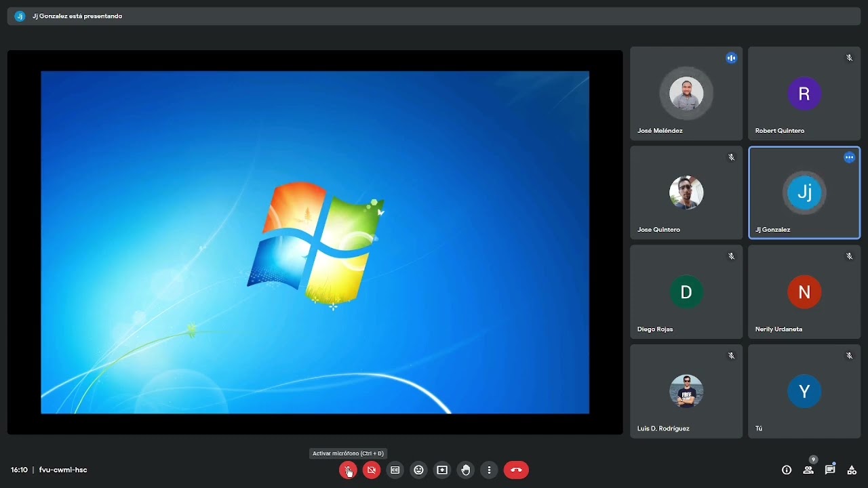Click the name label Nerily Urdaneta
Screen dimensions: 868x488
point(778,329)
